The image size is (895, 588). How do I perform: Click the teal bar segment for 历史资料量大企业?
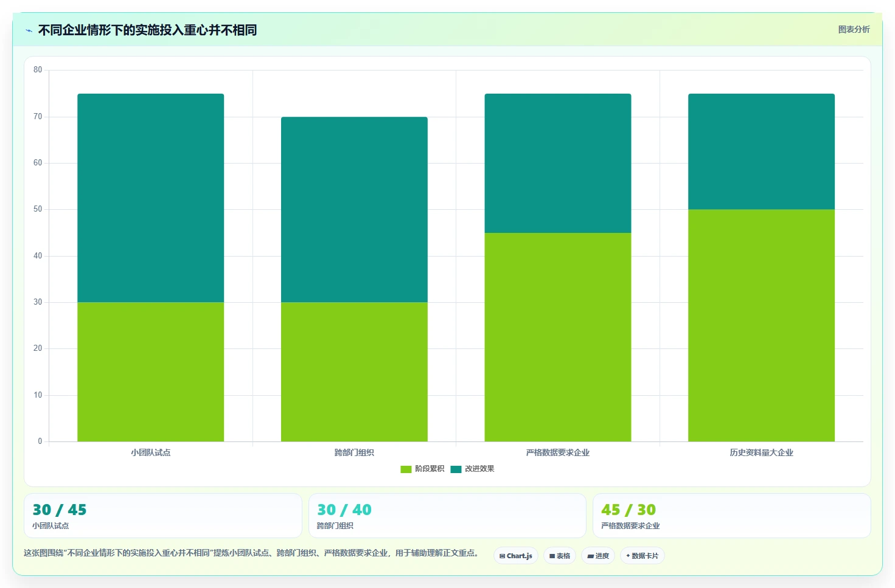[761, 151]
